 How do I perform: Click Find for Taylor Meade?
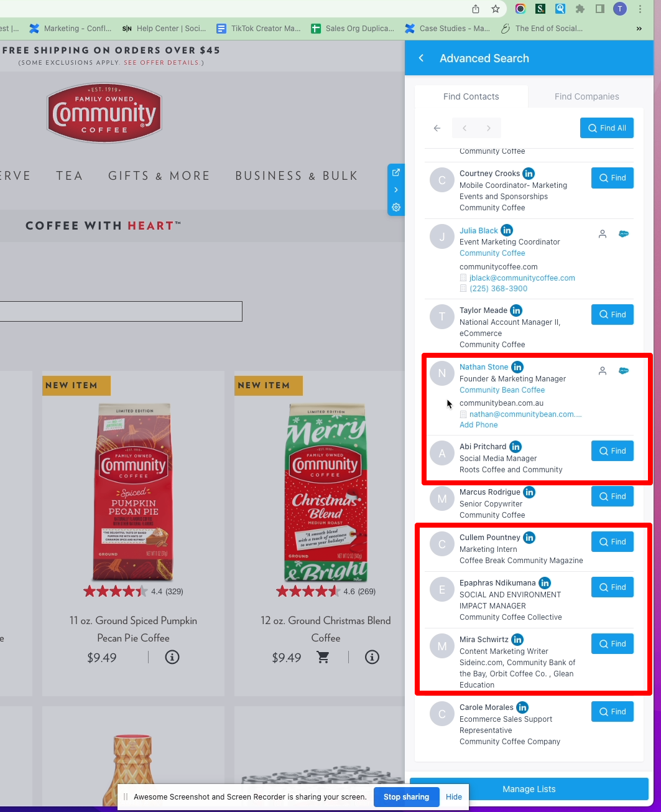[612, 315]
